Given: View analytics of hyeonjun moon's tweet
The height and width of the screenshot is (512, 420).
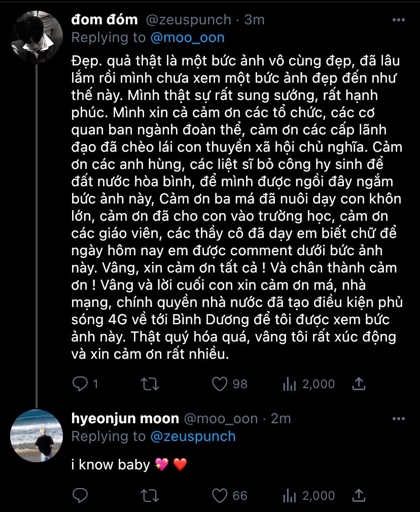Looking at the screenshot, I should click(x=290, y=495).
